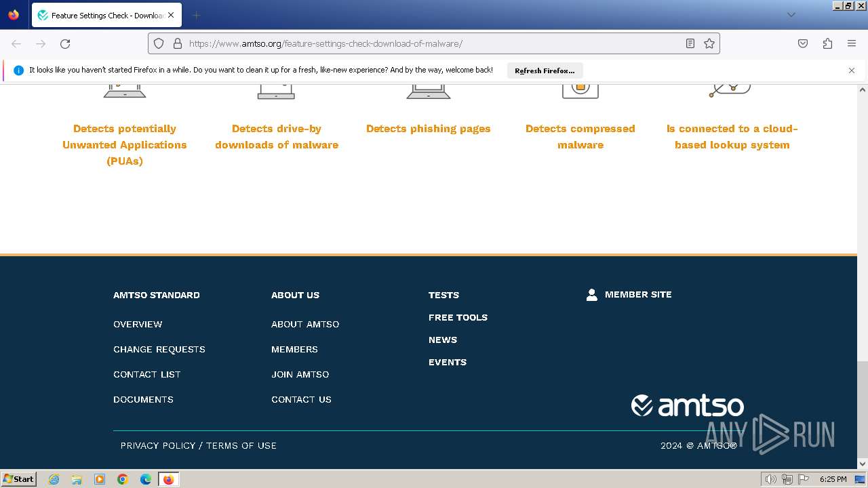
Task: Open NEWS footer menu item
Action: tap(443, 340)
